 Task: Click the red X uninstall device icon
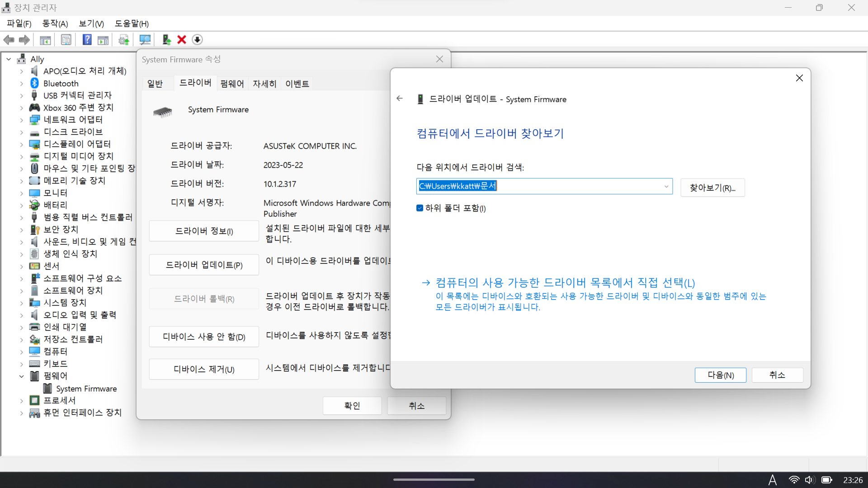[182, 40]
